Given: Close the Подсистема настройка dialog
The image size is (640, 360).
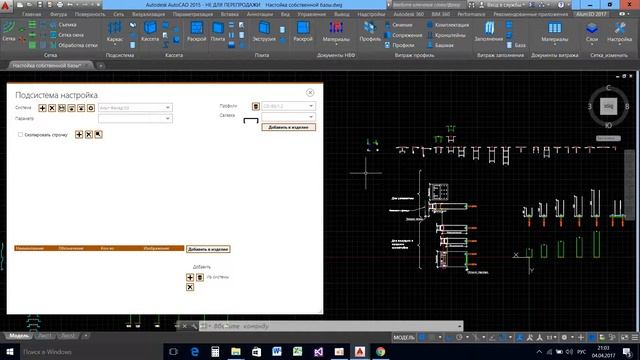Looking at the screenshot, I should coord(310,93).
